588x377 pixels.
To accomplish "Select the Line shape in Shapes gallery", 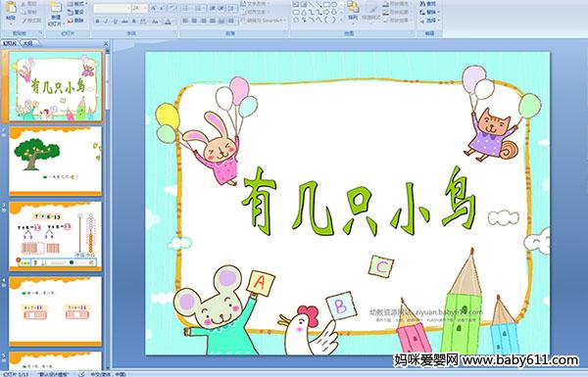I will 312,5.
